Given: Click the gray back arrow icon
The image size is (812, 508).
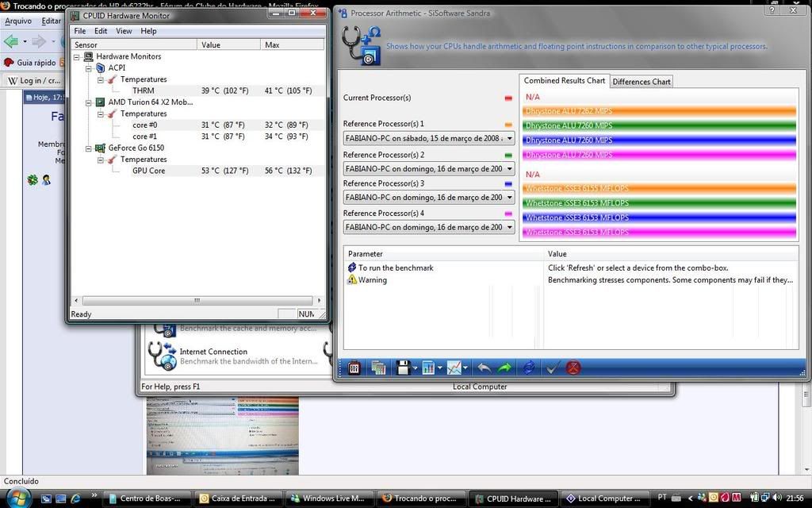Looking at the screenshot, I should click(483, 368).
